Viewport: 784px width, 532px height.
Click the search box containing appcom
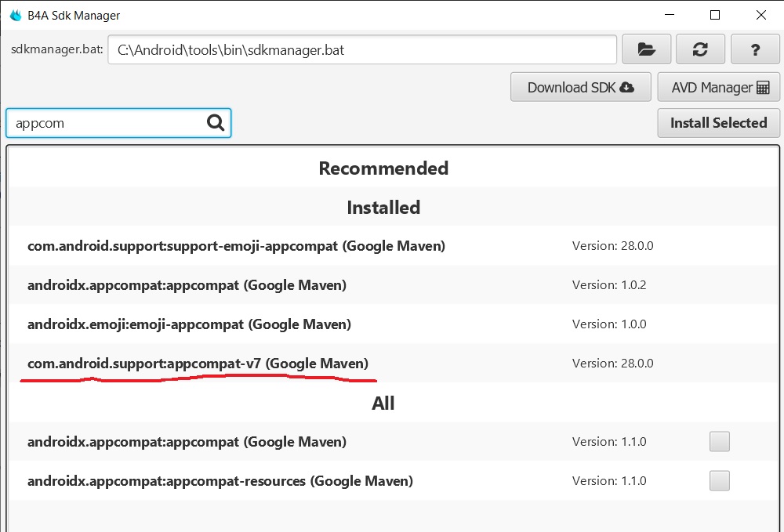click(106, 123)
